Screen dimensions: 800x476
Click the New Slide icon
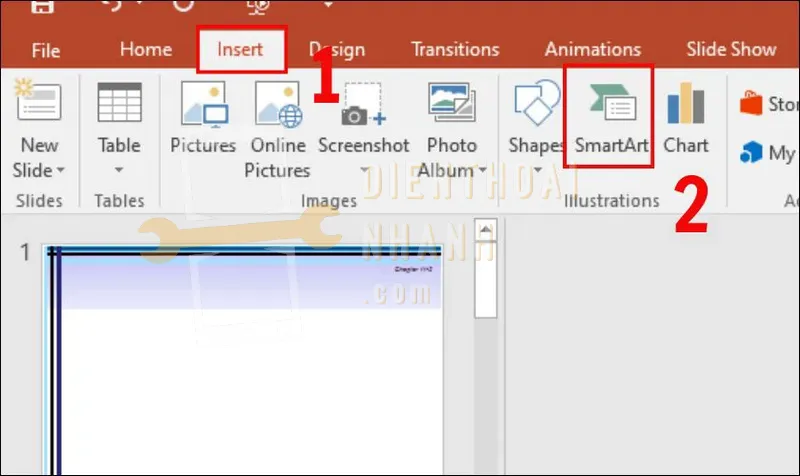(x=39, y=106)
